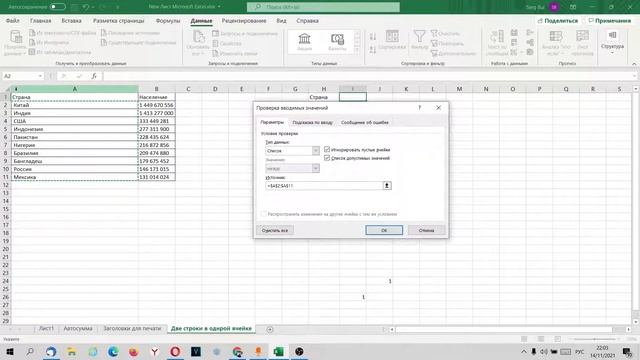The width and height of the screenshot is (640, 360).
Task: Click Forecast Sheet (Лист прогноза)
Action: tap(582, 42)
